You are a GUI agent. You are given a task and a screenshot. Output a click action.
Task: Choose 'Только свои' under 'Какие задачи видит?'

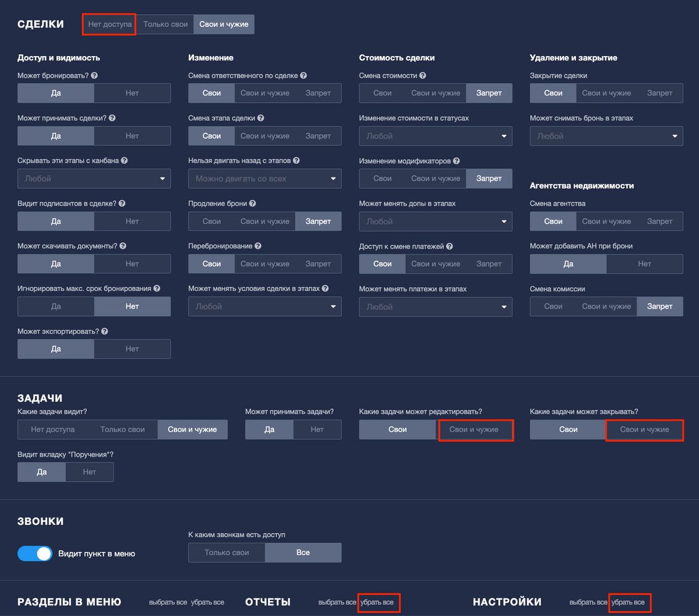tap(123, 429)
